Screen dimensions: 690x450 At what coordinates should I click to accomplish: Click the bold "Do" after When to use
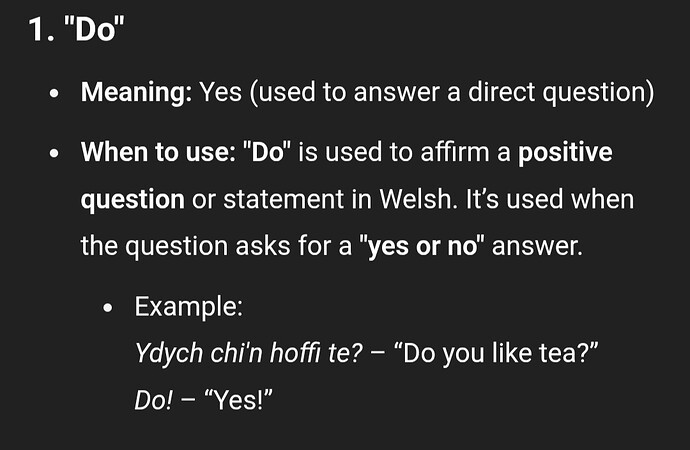[x=267, y=152]
